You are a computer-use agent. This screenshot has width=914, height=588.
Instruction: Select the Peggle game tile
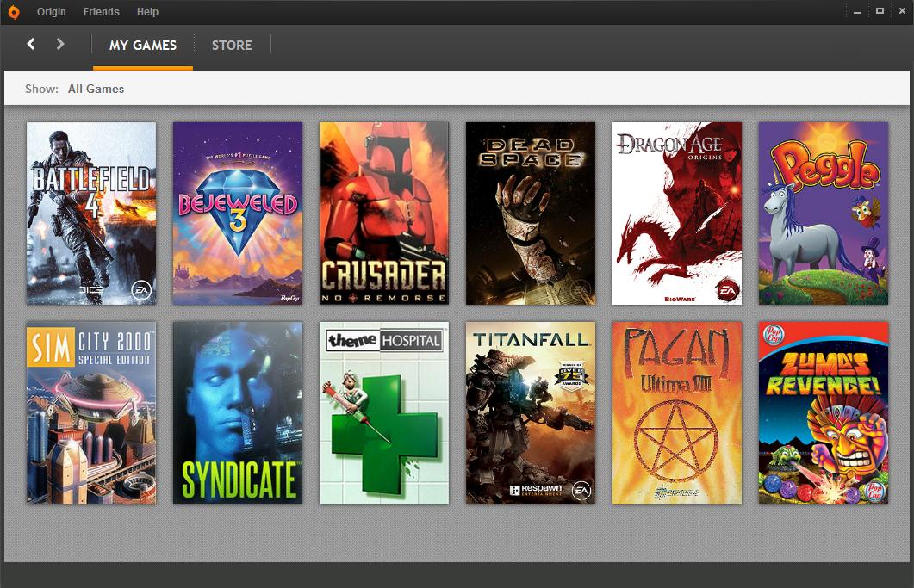[823, 214]
